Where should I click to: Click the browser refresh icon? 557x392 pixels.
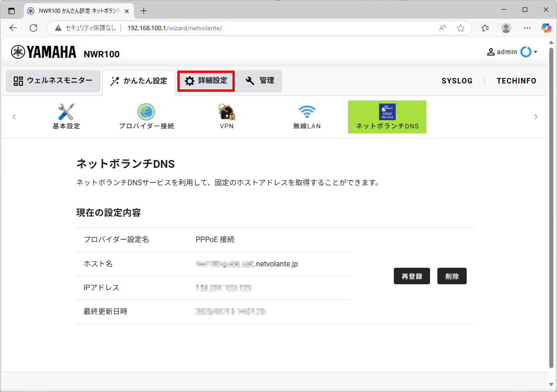(x=33, y=28)
